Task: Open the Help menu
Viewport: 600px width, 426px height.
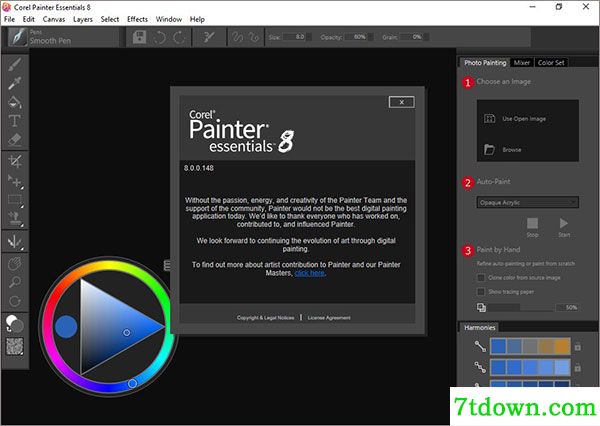Action: pos(197,19)
